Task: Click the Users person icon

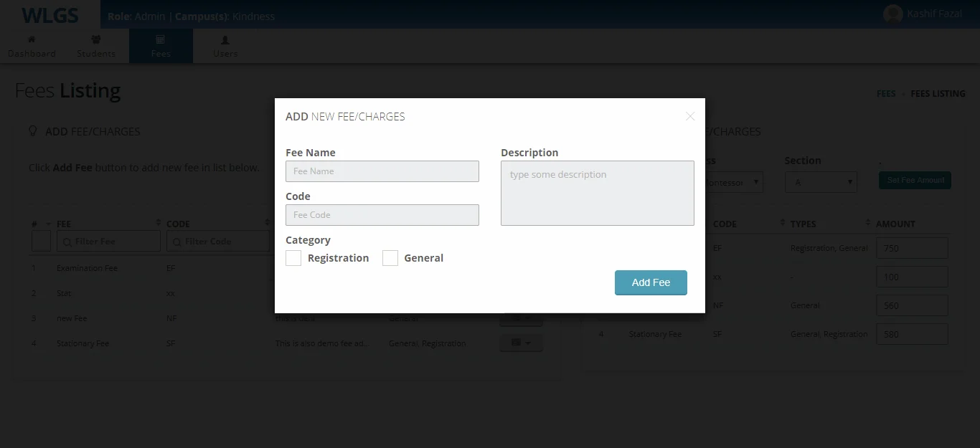Action: [225, 40]
